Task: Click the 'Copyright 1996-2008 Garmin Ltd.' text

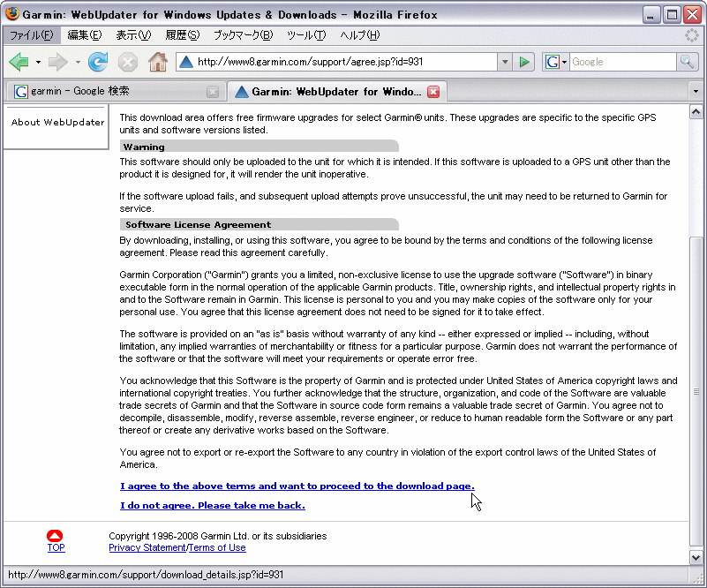Action: pyautogui.click(x=217, y=536)
